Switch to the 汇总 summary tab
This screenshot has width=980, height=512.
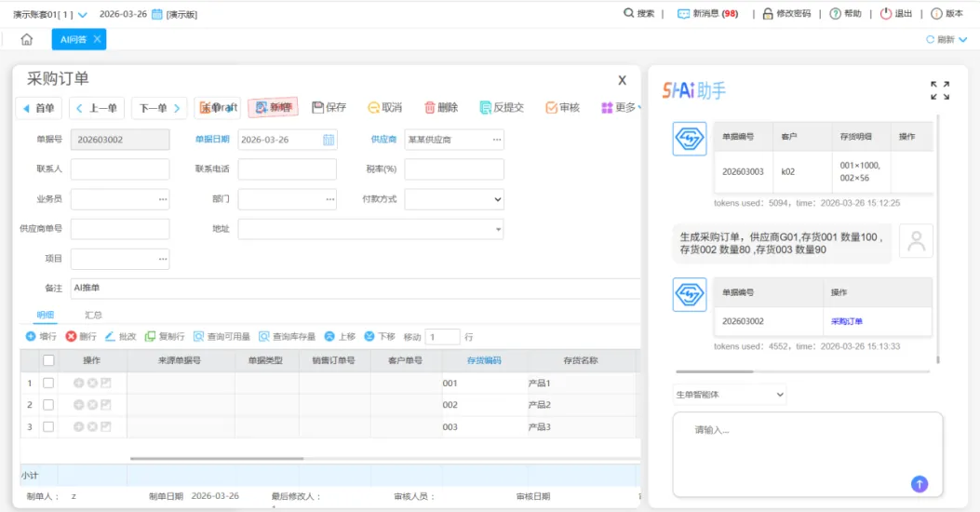[x=93, y=315]
